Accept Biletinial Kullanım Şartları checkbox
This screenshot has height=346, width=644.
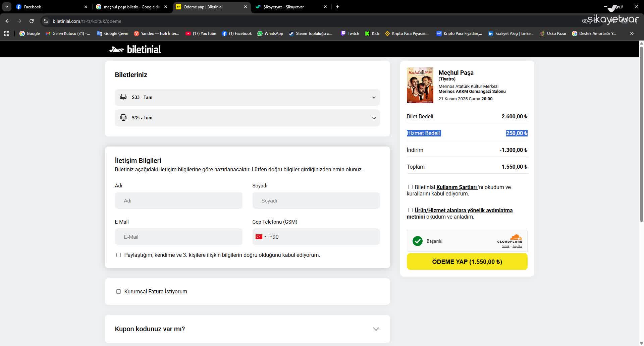[x=410, y=187]
